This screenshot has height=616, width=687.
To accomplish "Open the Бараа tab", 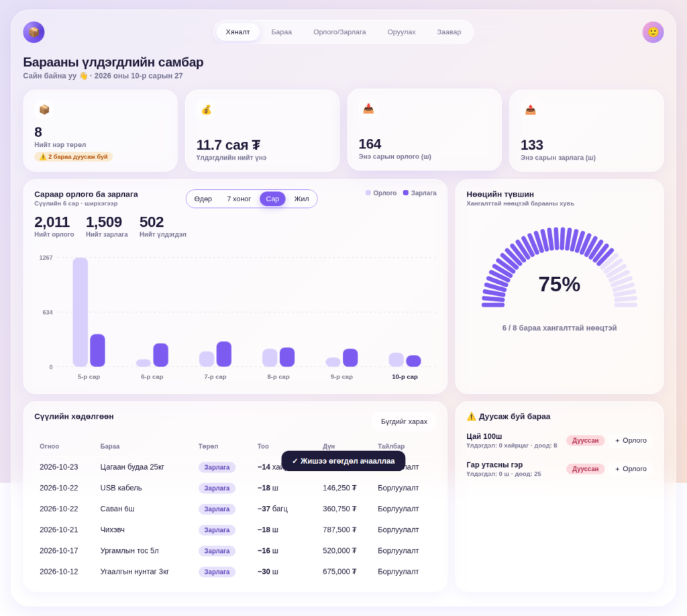I will [281, 32].
